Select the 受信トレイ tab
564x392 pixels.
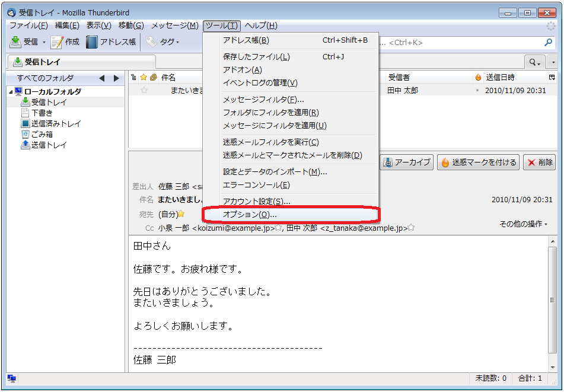click(x=81, y=62)
